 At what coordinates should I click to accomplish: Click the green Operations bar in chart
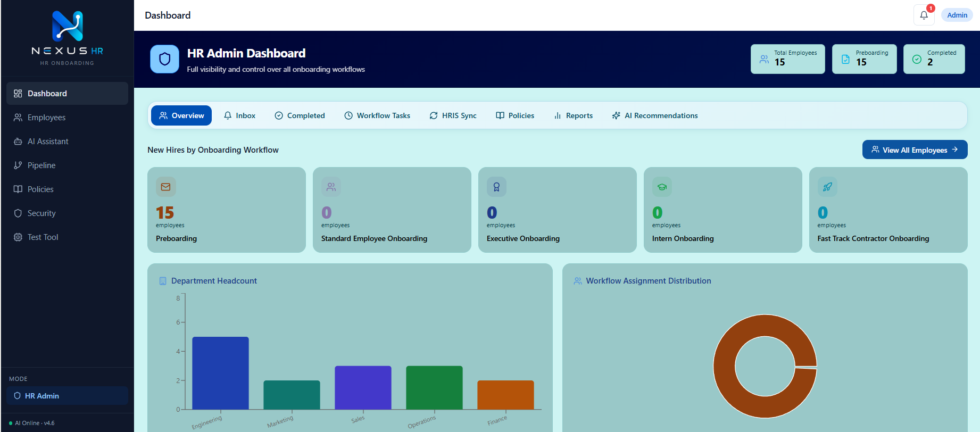point(434,387)
